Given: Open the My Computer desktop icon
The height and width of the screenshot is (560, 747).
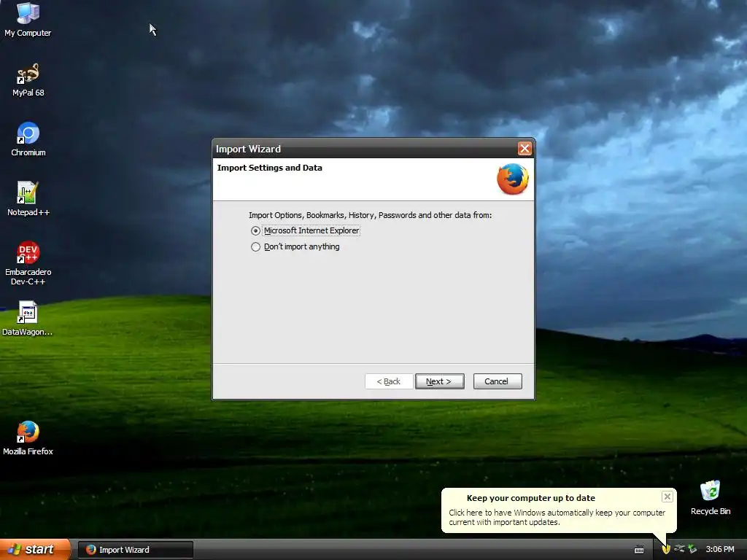Looking at the screenshot, I should (28, 19).
